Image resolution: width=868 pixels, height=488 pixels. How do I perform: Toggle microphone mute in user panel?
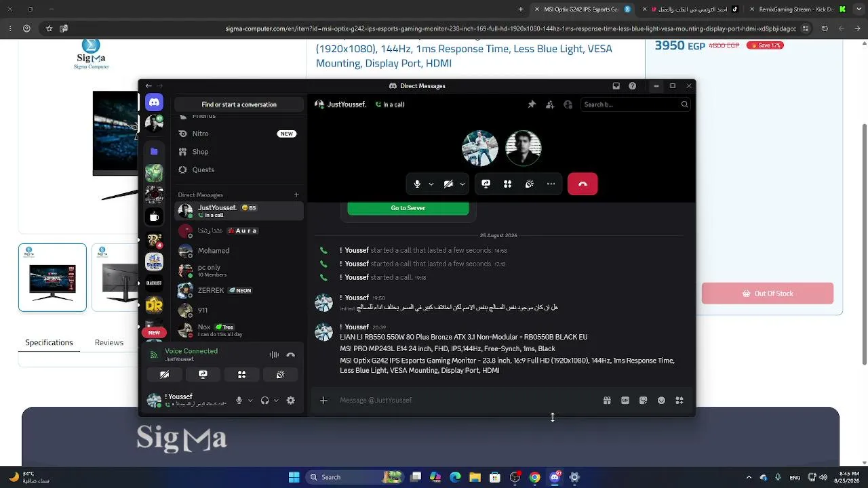tap(239, 401)
